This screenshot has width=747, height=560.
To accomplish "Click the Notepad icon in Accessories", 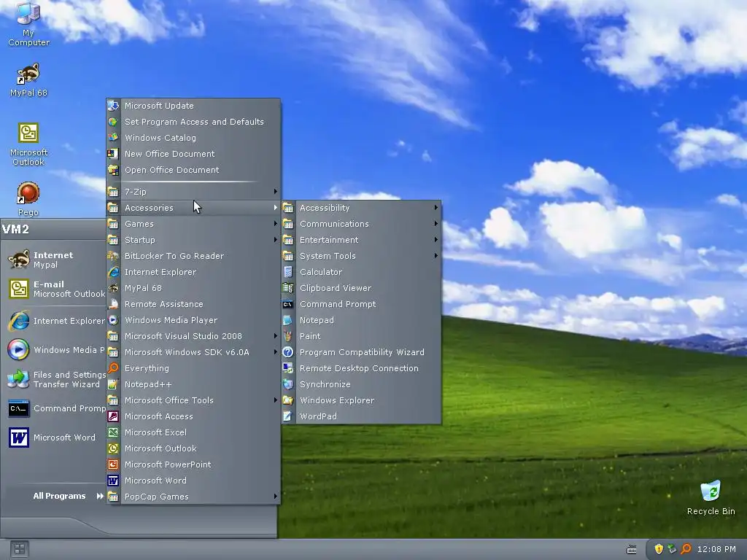I will (287, 321).
